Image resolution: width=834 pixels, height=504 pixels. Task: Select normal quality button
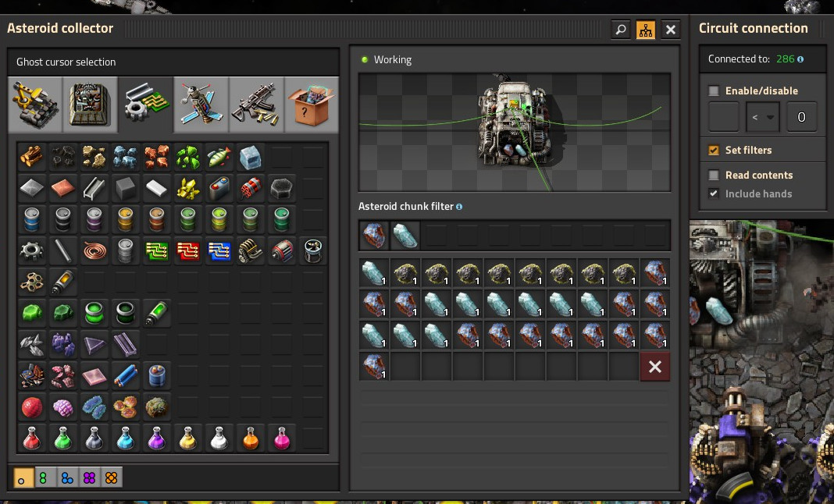click(23, 477)
